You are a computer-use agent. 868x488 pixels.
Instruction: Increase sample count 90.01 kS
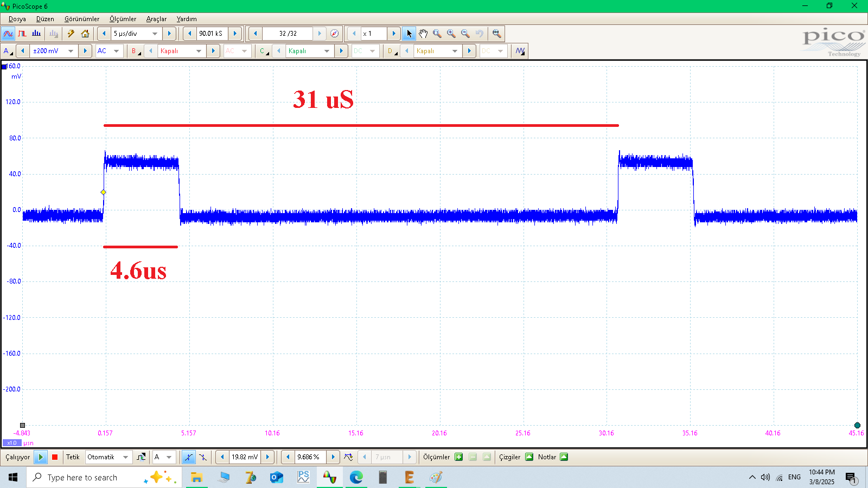(x=235, y=34)
